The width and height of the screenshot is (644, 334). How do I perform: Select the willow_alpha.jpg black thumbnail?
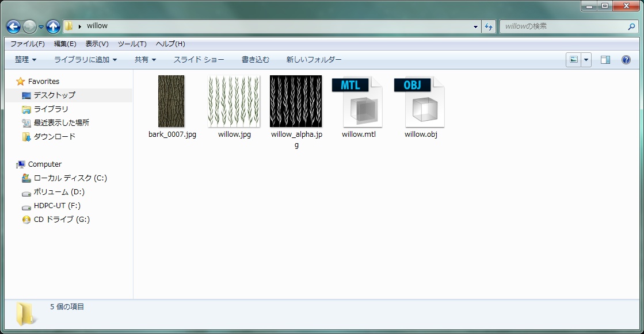point(296,101)
